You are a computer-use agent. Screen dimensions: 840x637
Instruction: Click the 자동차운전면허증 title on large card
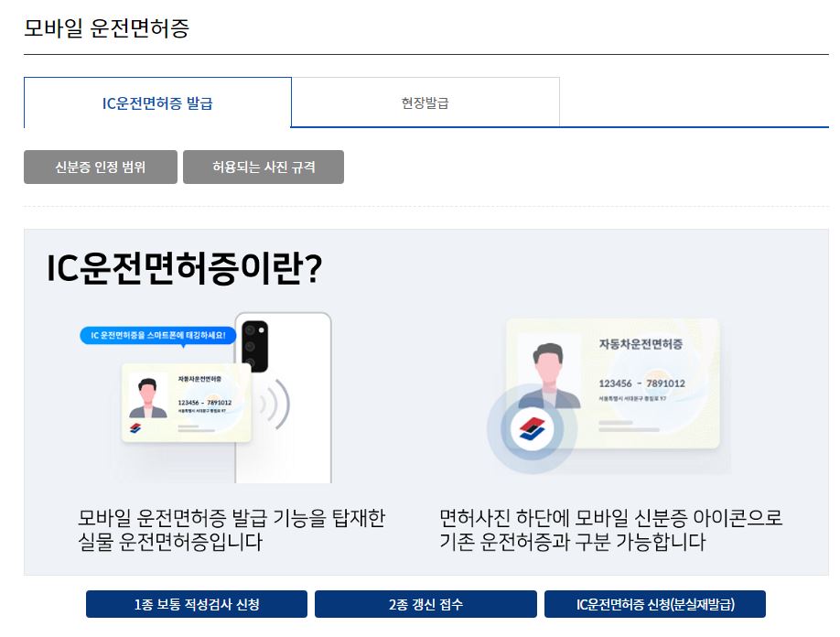[641, 344]
